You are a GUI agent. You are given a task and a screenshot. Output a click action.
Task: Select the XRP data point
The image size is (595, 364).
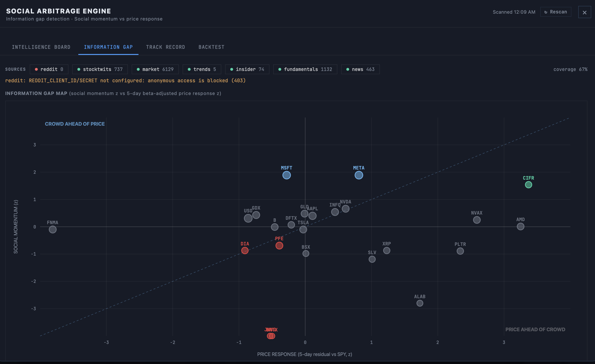point(387,251)
